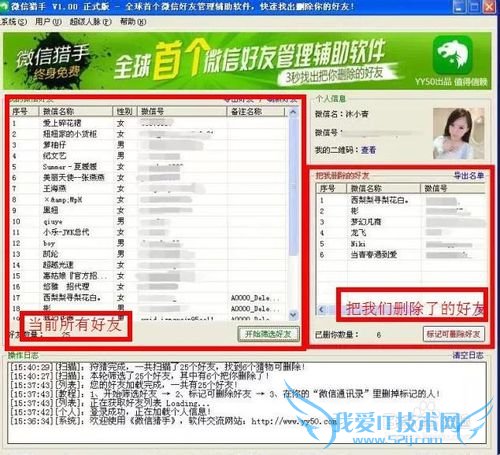Close the 微信猎手 window
This screenshot has height=455, width=500.
489,6
